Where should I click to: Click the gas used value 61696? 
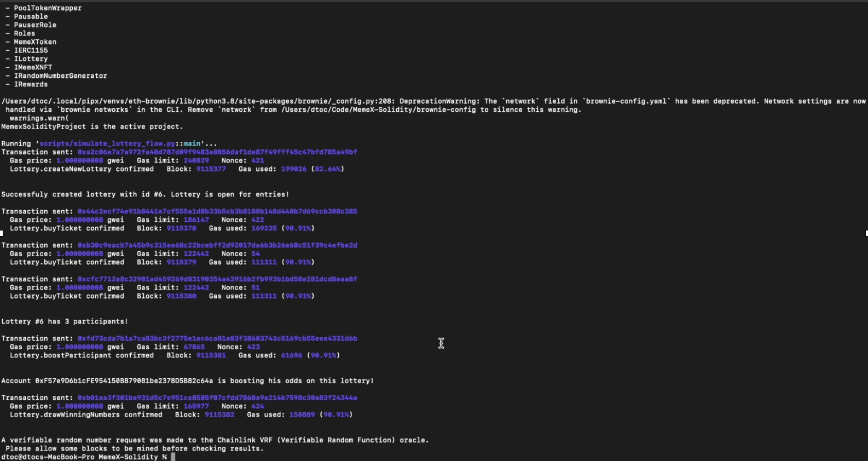click(291, 355)
